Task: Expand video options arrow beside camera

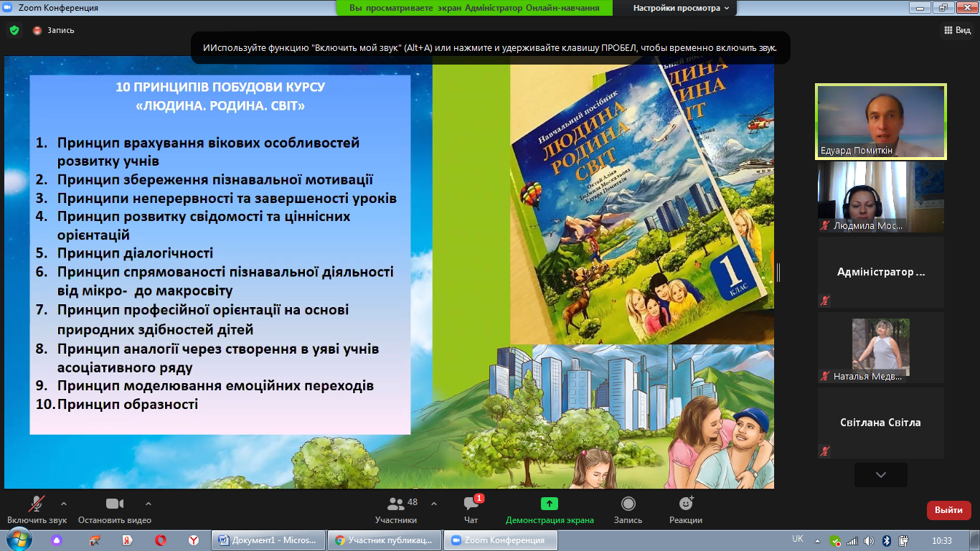Action: pyautogui.click(x=149, y=504)
